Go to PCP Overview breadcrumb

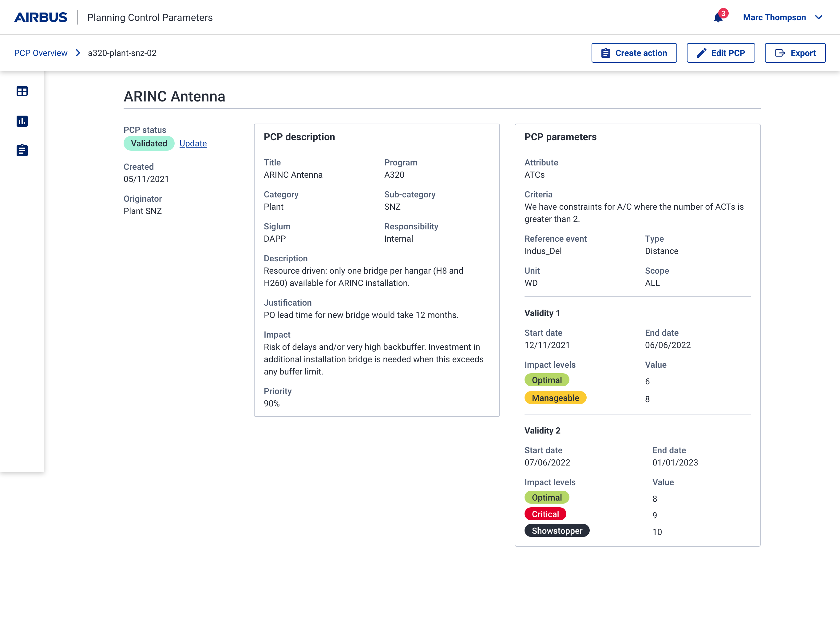[41, 53]
